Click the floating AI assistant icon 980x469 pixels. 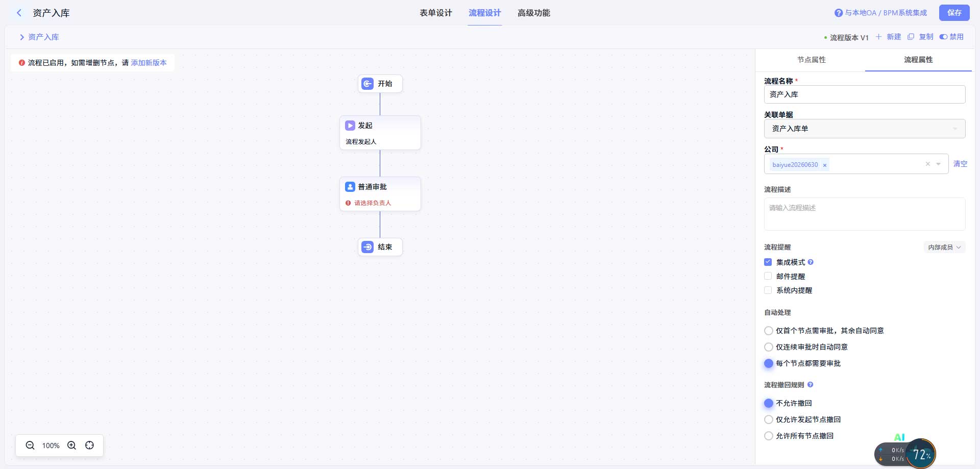(899, 437)
